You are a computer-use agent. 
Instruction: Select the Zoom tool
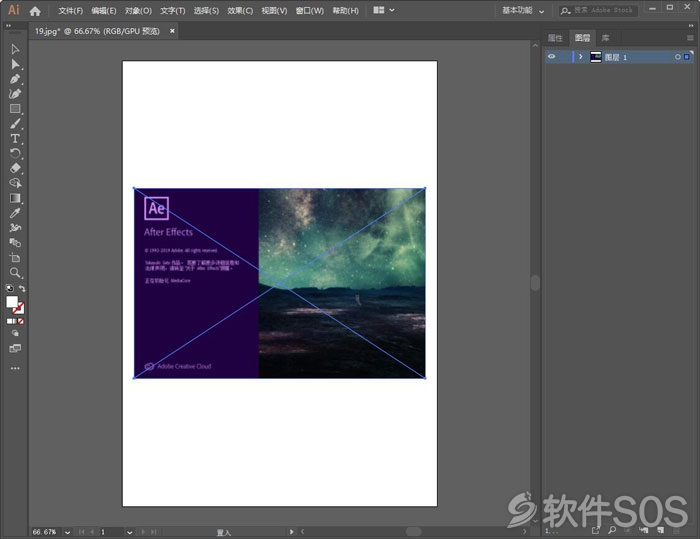[x=15, y=272]
